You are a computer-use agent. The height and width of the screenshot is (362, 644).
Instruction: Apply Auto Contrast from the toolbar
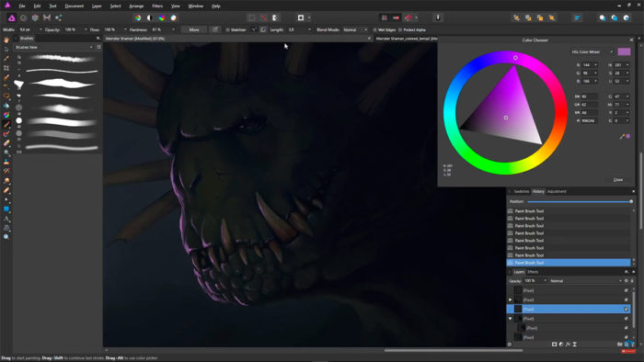tap(150, 18)
